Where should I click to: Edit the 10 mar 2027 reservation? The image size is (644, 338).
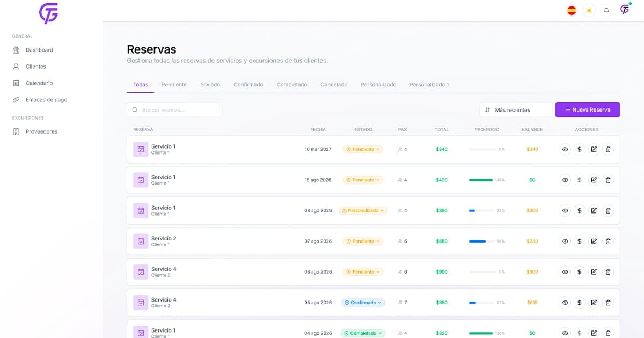click(x=594, y=149)
